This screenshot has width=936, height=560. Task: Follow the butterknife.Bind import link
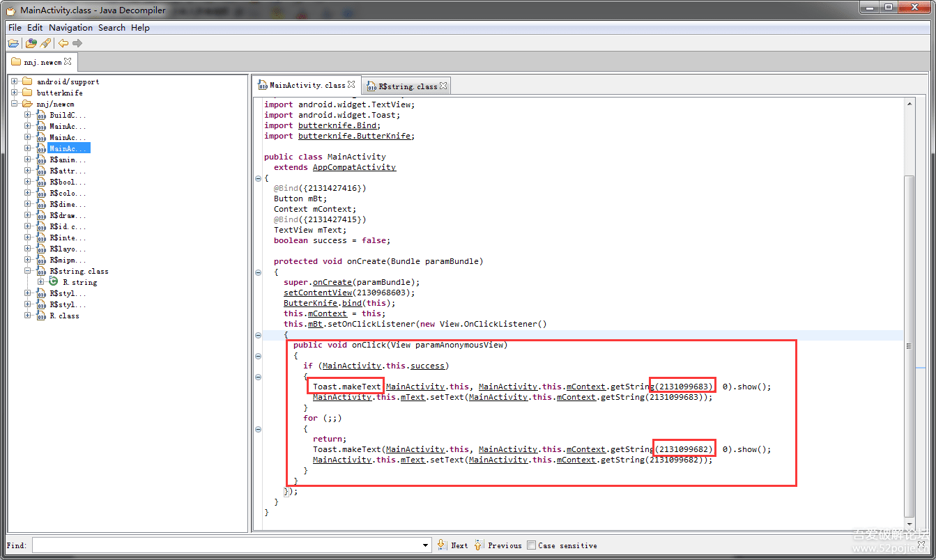pyautogui.click(x=338, y=125)
